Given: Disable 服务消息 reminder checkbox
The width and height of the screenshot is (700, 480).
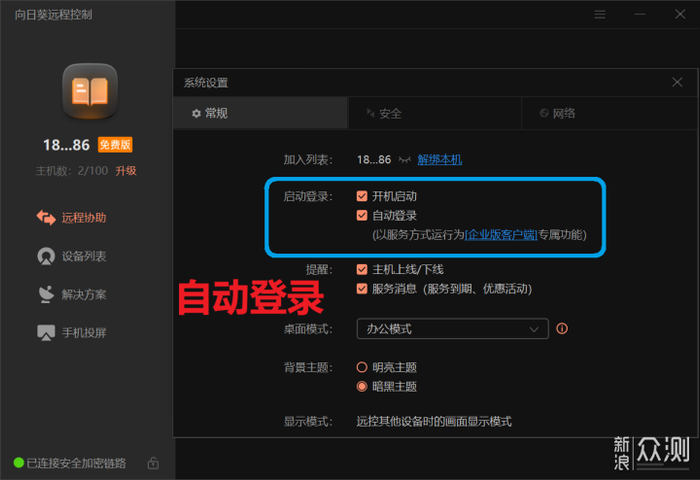Looking at the screenshot, I should point(362,288).
